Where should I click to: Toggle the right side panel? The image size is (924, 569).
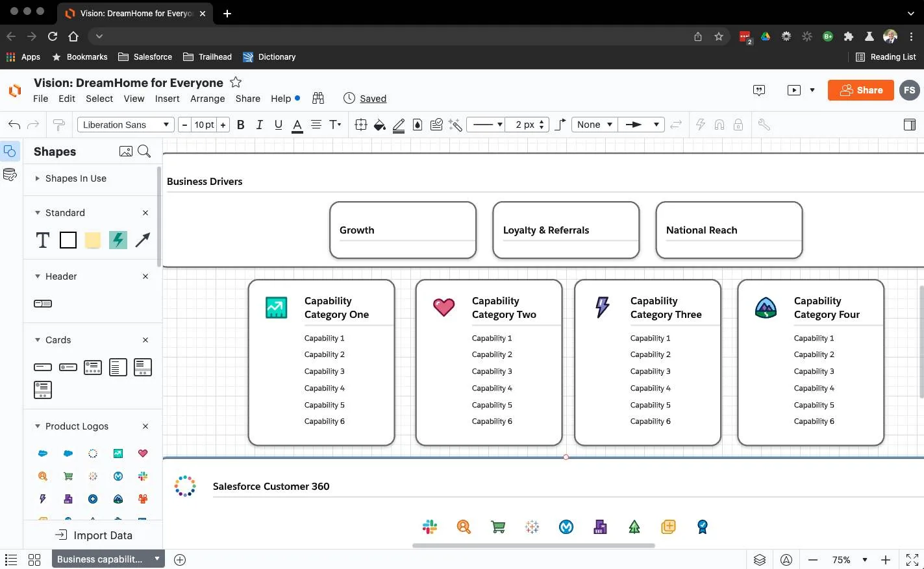coord(910,125)
